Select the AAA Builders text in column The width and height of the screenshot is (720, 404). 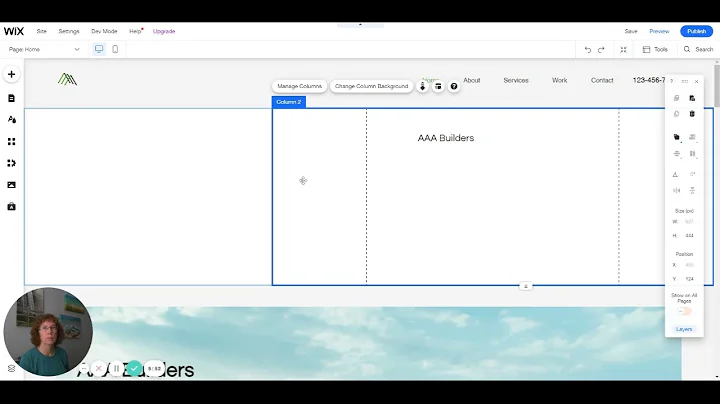(x=446, y=138)
